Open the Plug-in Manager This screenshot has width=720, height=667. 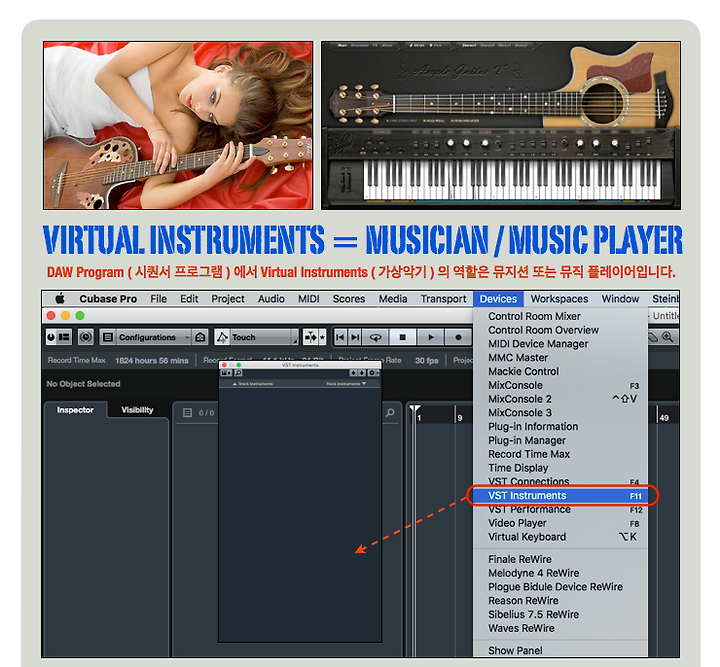coord(560,440)
